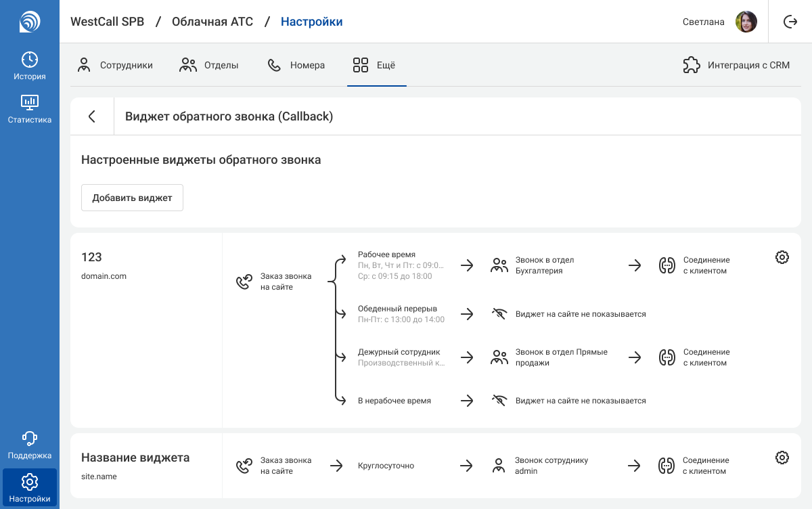The image size is (812, 509).
Task: Open Поддержка headset icon
Action: (x=30, y=438)
